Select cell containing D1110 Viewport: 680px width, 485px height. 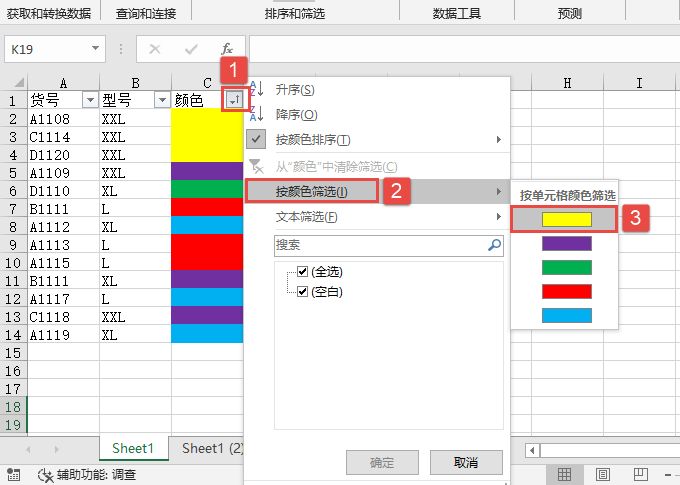[x=63, y=191]
